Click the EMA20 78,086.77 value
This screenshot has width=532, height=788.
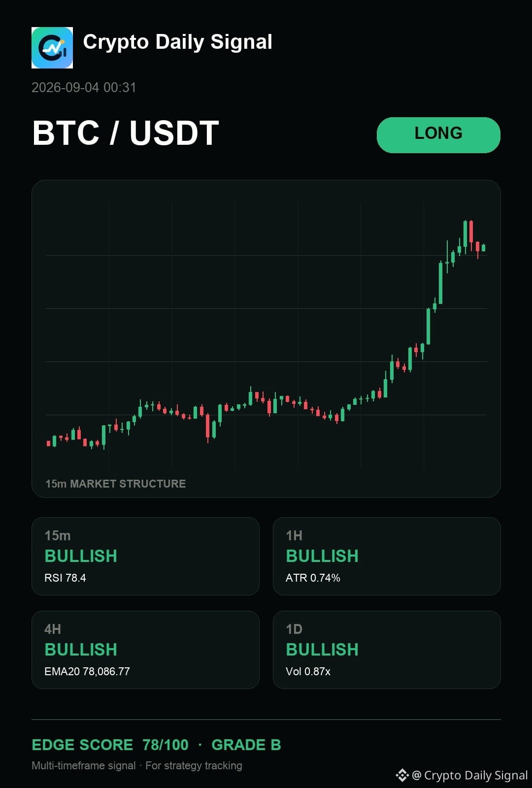tap(87, 671)
